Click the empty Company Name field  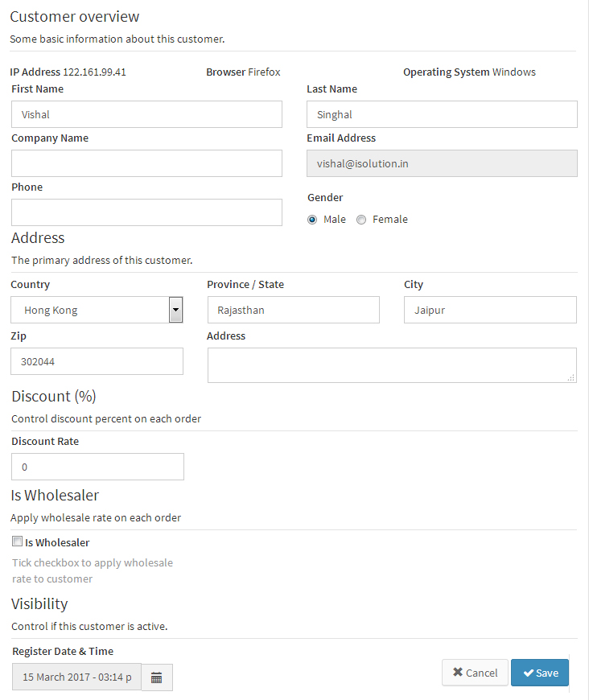[146, 163]
